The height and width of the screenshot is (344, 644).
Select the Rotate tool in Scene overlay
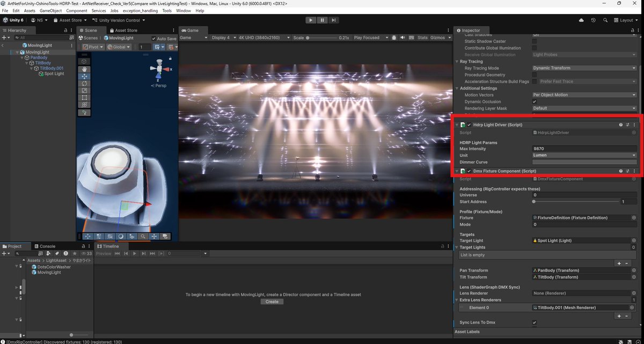(85, 84)
